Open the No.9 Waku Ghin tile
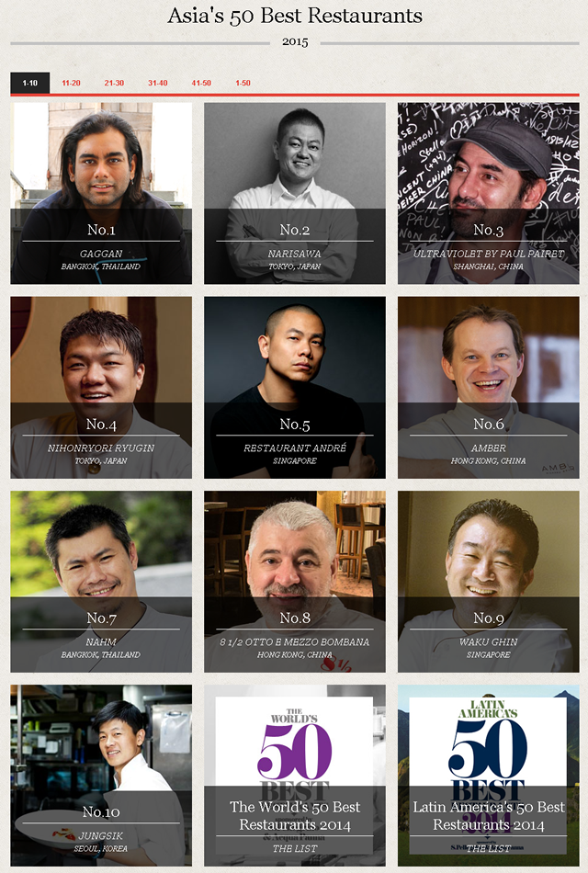This screenshot has height=873, width=588. 489,582
